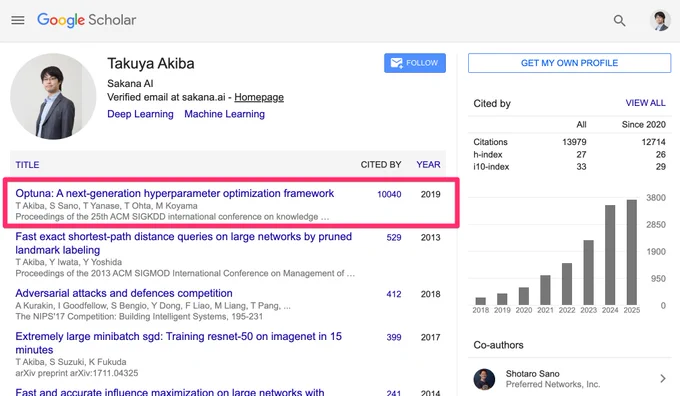Screen dimensions: 680x396
Task: Click authors line T Akiba, Y Iwata, Y Yoshida
Action: [x=69, y=262]
